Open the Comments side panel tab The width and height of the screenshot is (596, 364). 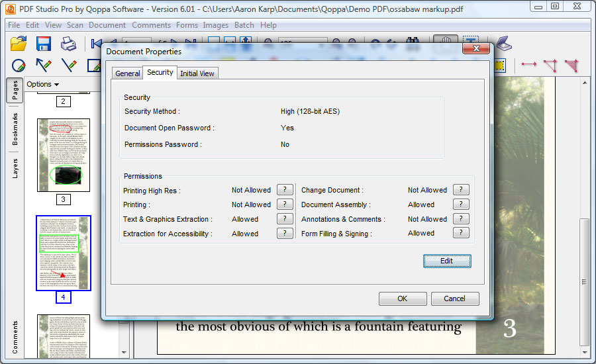(x=15, y=338)
